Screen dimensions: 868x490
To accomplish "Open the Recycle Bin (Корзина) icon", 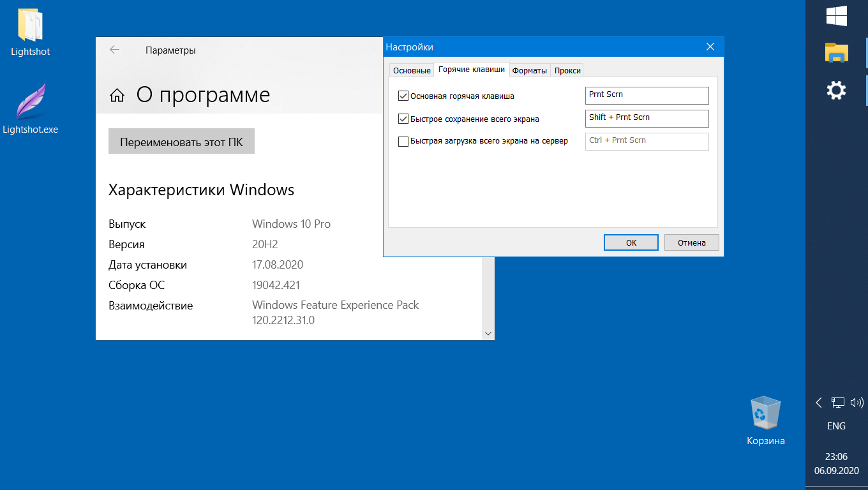I will (x=765, y=412).
